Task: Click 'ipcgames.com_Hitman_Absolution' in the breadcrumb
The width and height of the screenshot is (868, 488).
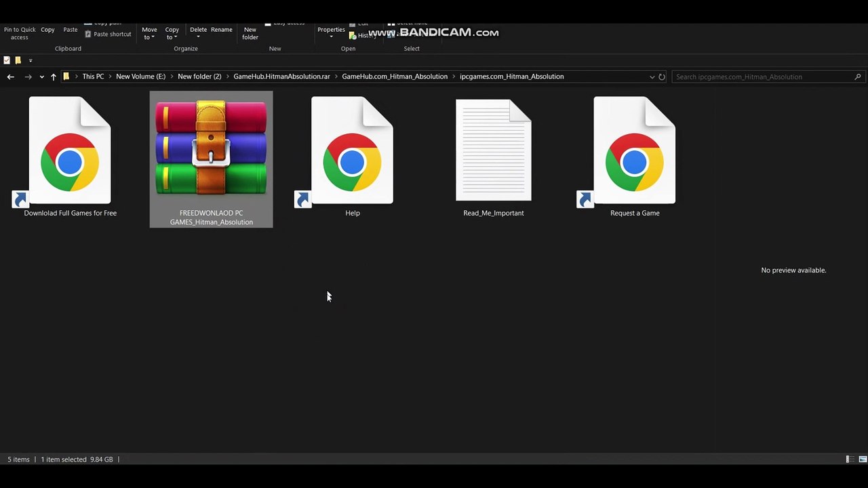Action: [511, 77]
